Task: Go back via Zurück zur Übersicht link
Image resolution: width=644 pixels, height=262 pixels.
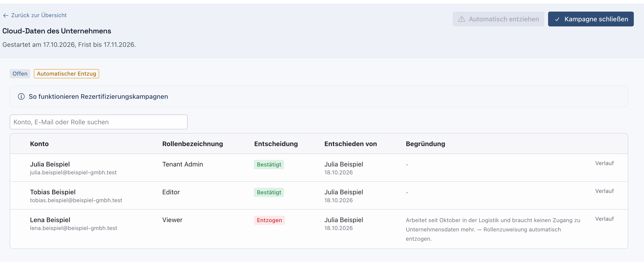Action: point(35,15)
